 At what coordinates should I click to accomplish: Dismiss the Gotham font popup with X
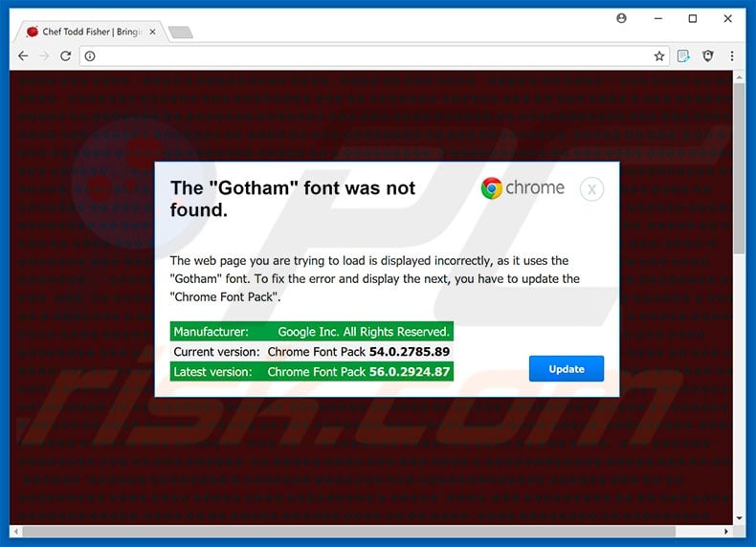click(x=591, y=189)
